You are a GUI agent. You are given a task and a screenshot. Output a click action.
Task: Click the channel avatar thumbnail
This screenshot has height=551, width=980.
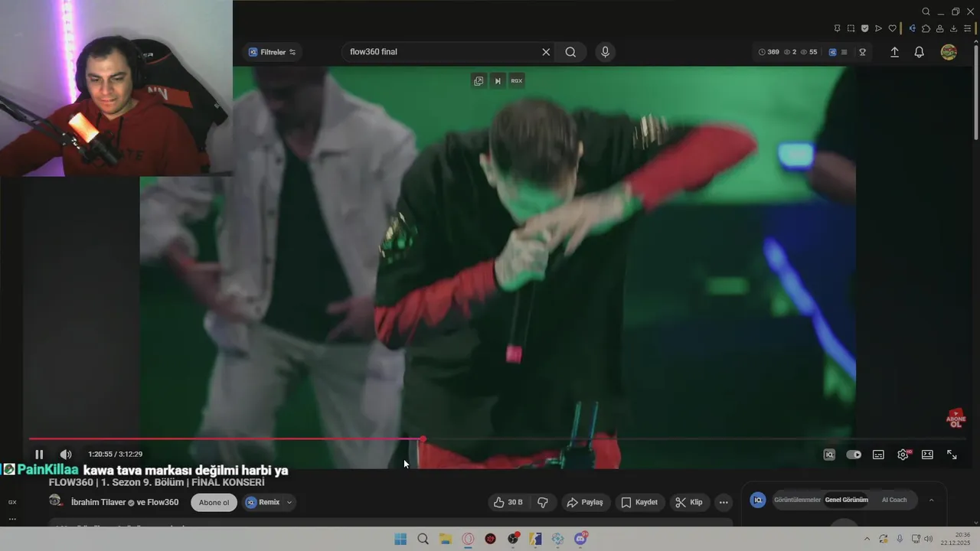click(55, 500)
